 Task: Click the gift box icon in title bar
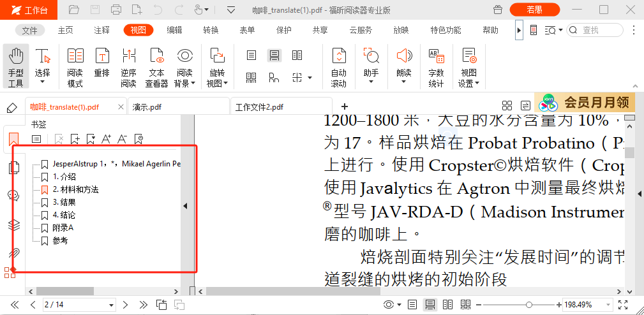point(498,10)
